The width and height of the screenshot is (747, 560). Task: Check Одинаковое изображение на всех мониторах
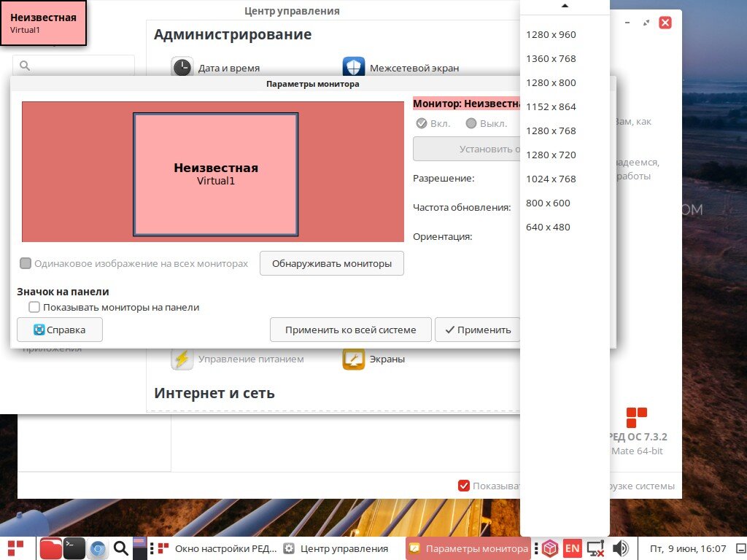click(26, 263)
